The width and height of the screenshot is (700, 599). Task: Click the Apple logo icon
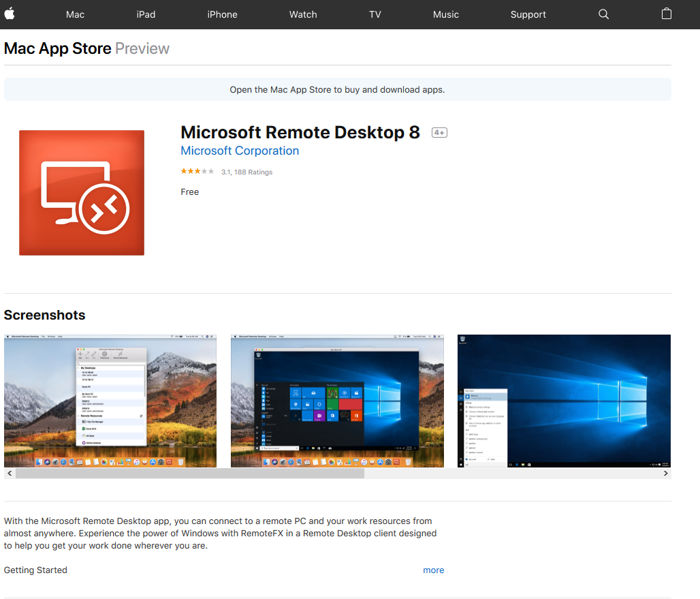[x=10, y=14]
